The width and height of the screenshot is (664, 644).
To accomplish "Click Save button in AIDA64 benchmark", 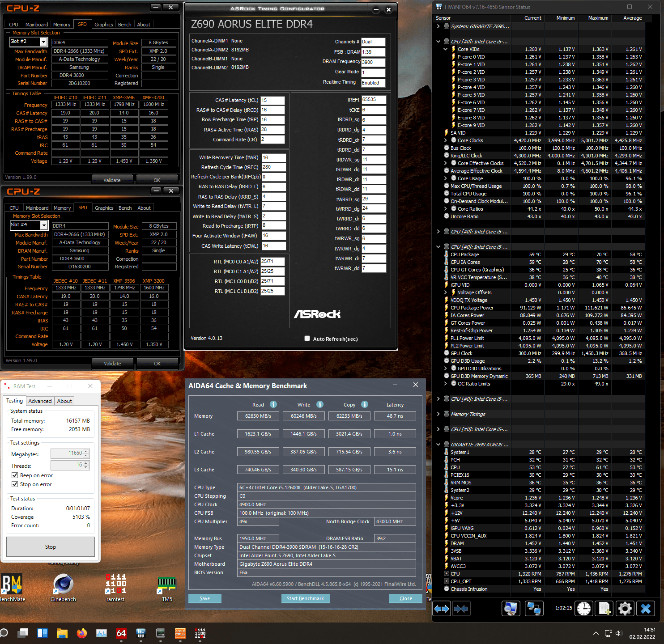I will coord(204,598).
